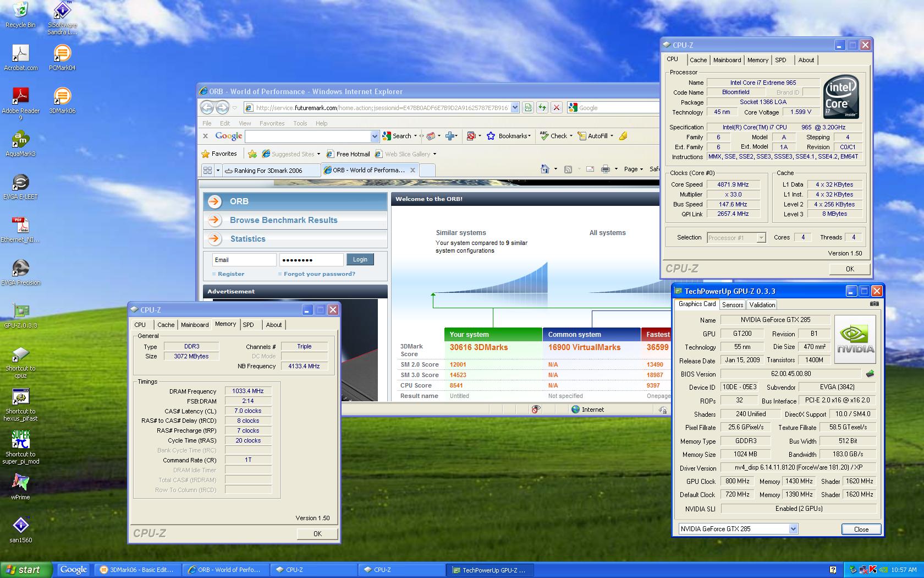924x578 pixels.
Task: Launch the 3DMark06 desktop icon
Action: [62, 100]
